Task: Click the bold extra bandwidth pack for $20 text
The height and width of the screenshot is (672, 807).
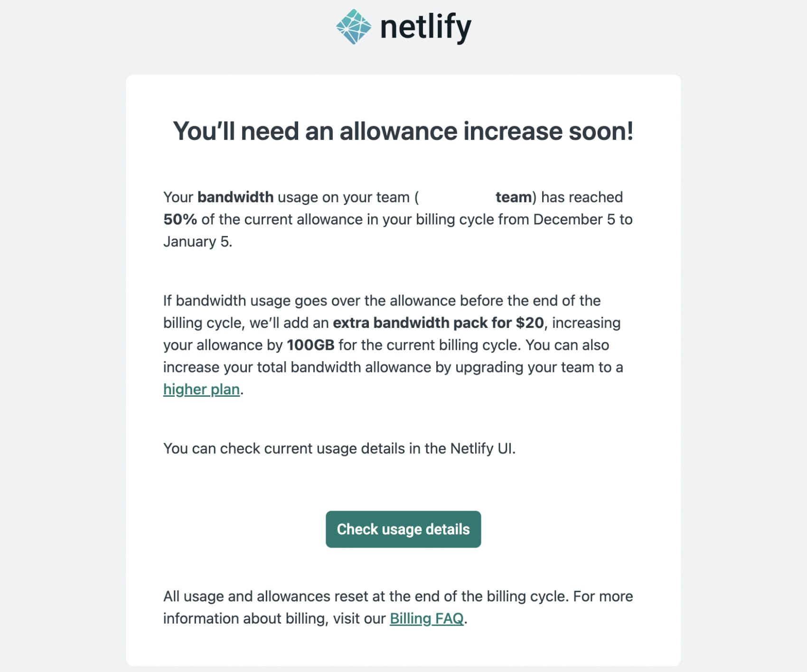Action: (438, 323)
